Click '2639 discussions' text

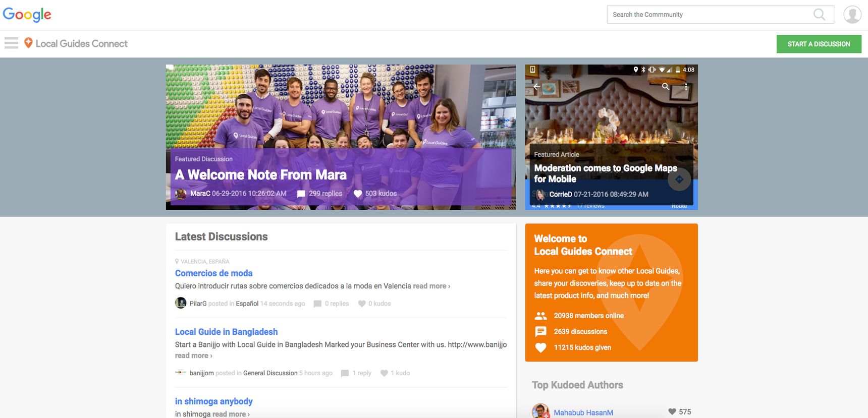(580, 331)
